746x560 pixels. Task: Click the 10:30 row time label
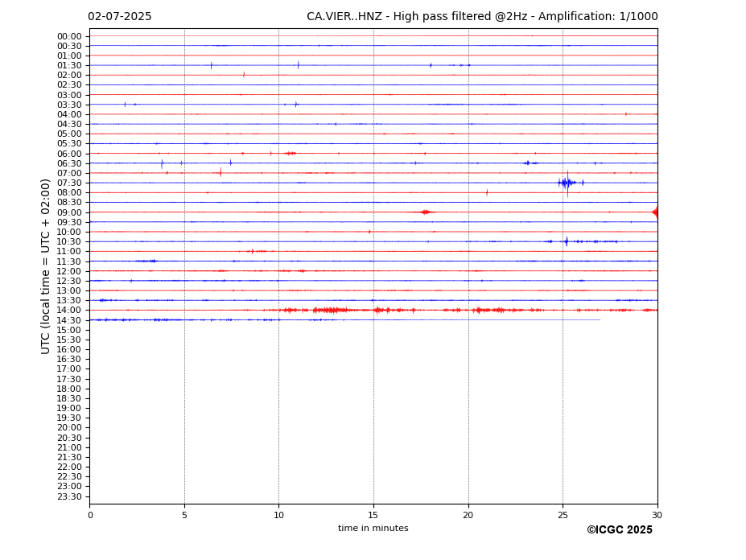69,241
